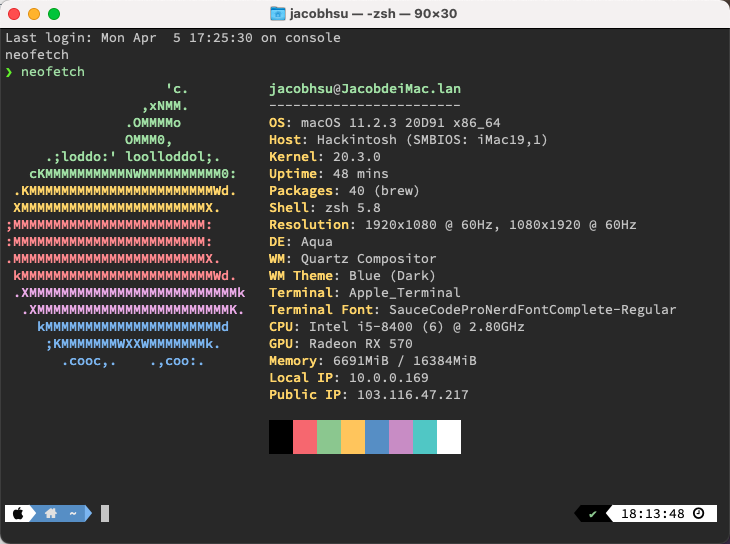730x544 pixels.
Task: Click the green color block
Action: (x=329, y=437)
